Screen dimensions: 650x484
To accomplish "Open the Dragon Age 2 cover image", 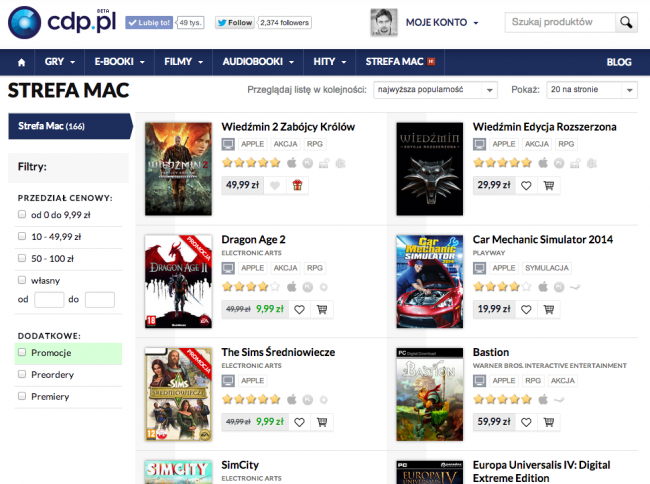I will click(x=178, y=282).
